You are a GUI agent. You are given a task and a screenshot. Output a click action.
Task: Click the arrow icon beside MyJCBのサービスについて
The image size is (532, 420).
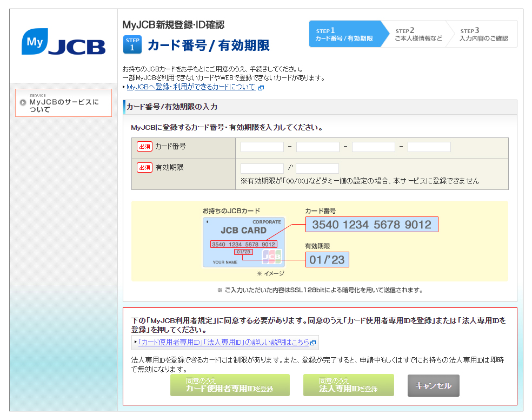pyautogui.click(x=23, y=102)
